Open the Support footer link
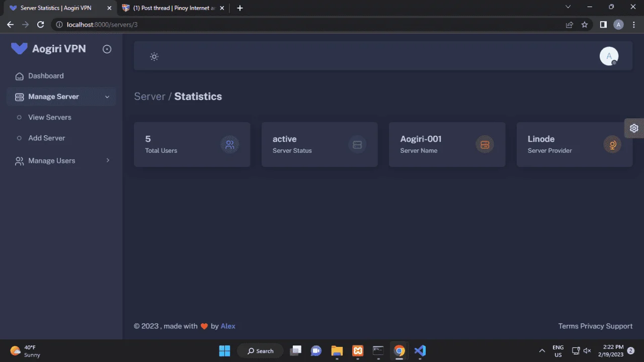 click(619, 326)
